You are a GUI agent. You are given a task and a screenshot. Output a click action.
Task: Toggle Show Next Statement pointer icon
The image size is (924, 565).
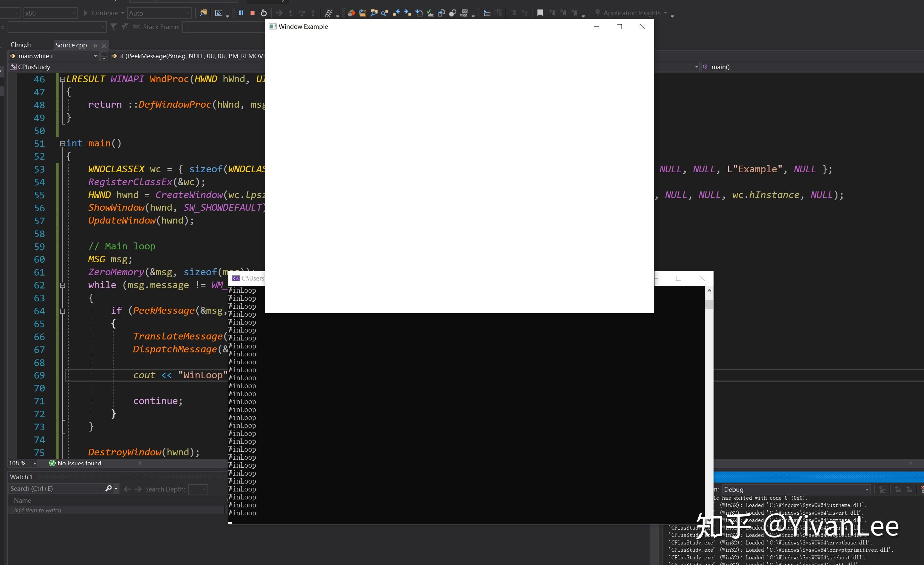pos(279,13)
